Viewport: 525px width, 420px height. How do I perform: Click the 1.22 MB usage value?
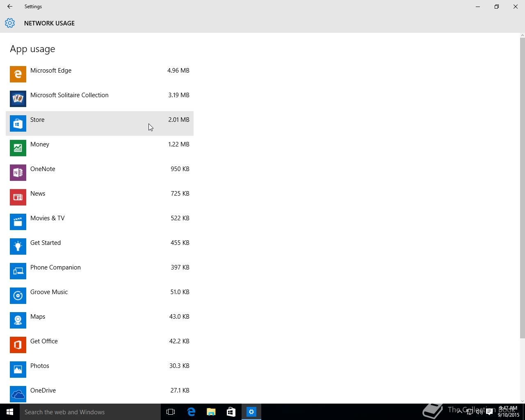[x=179, y=144]
